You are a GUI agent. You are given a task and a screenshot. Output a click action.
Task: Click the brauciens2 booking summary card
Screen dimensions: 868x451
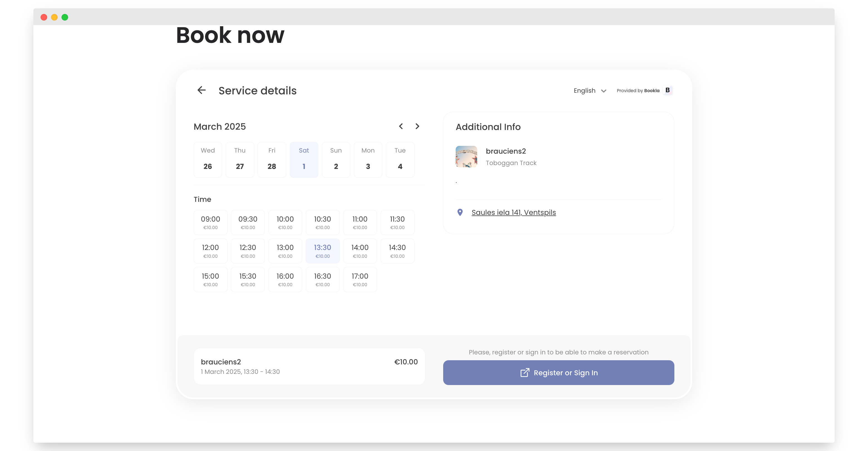pos(309,366)
